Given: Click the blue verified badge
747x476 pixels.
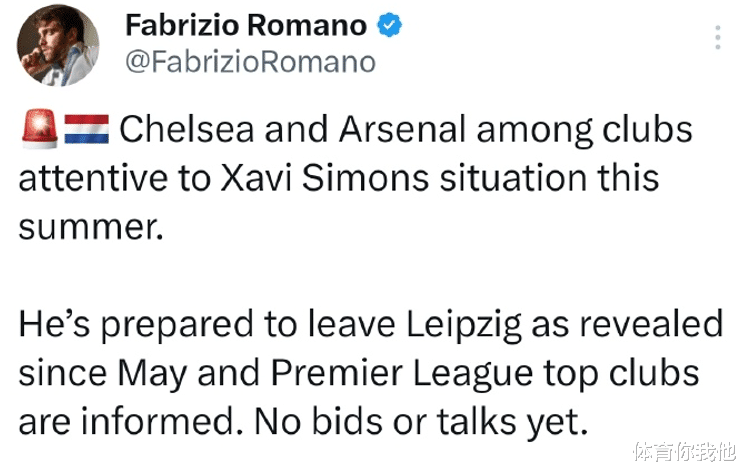Looking at the screenshot, I should [x=390, y=25].
